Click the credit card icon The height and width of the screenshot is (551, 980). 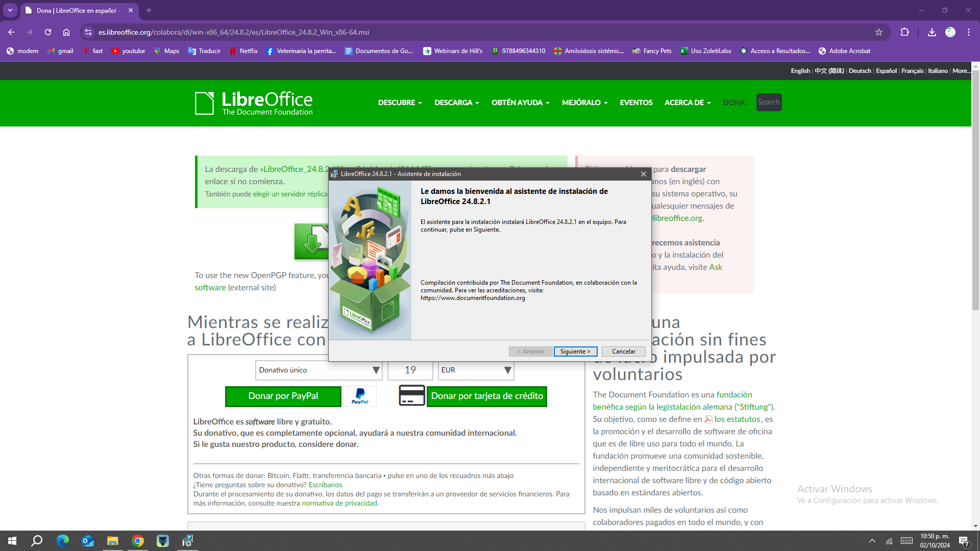pyautogui.click(x=412, y=395)
